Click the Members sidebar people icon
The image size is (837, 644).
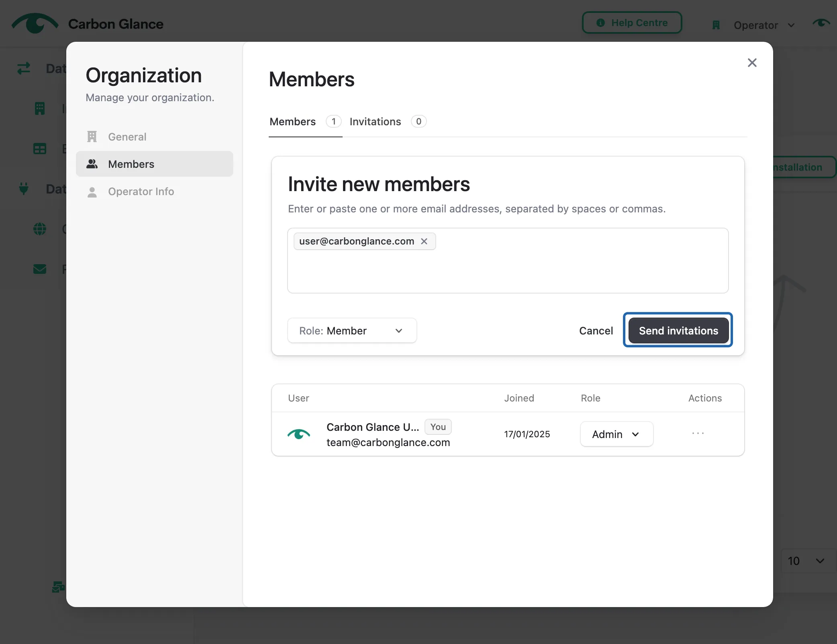point(92,164)
